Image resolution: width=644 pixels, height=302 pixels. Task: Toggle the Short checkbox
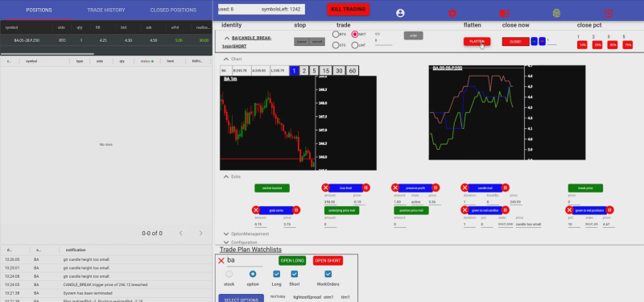coord(294,274)
